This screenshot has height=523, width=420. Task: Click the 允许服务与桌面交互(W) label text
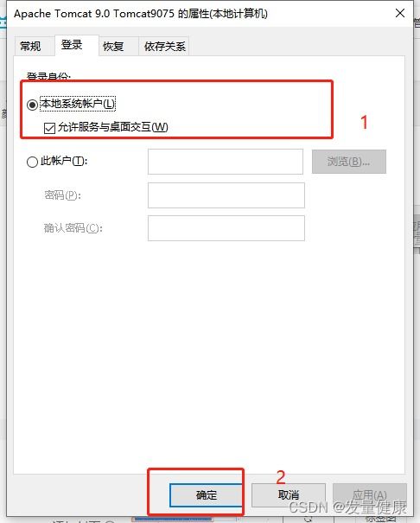click(x=113, y=127)
